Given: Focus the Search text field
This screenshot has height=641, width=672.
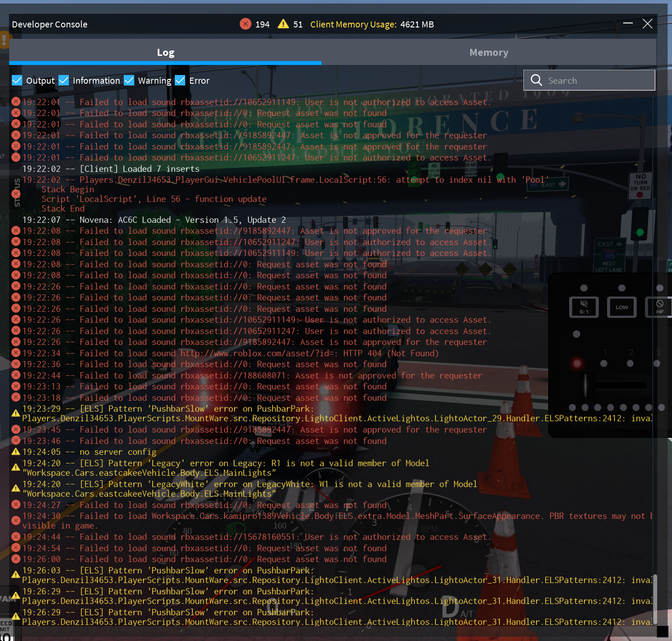Looking at the screenshot, I should [x=597, y=81].
